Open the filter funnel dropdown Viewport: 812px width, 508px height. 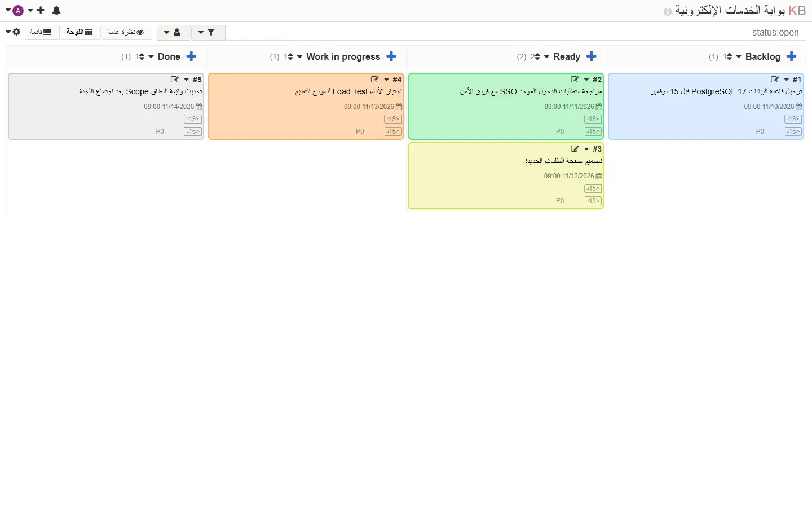tap(209, 33)
